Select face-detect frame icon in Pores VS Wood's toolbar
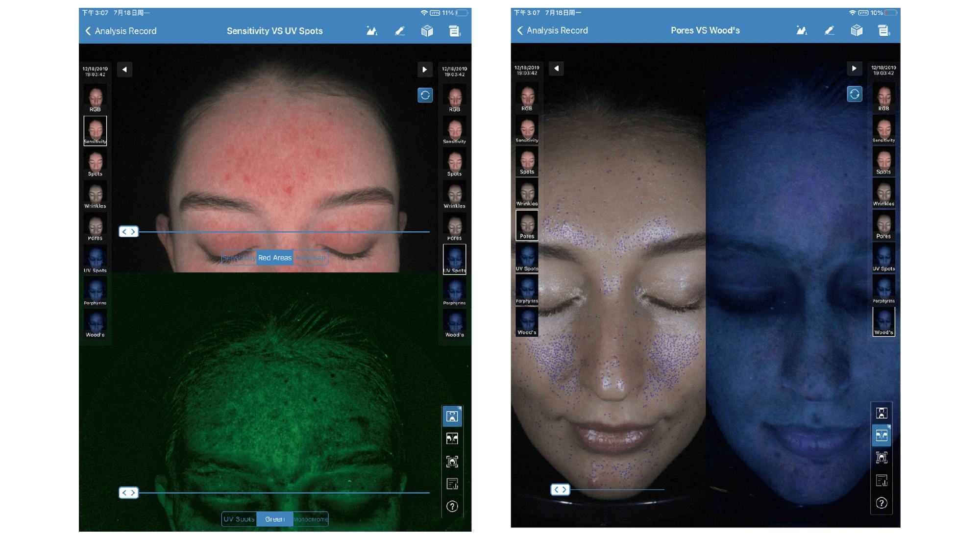The width and height of the screenshot is (980, 539). coord(882,458)
